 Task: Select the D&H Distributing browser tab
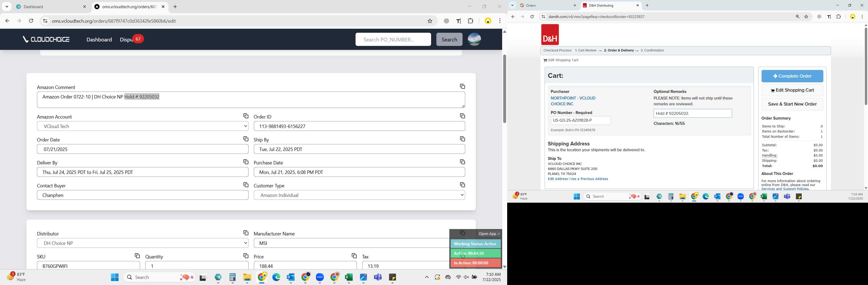click(x=610, y=5)
